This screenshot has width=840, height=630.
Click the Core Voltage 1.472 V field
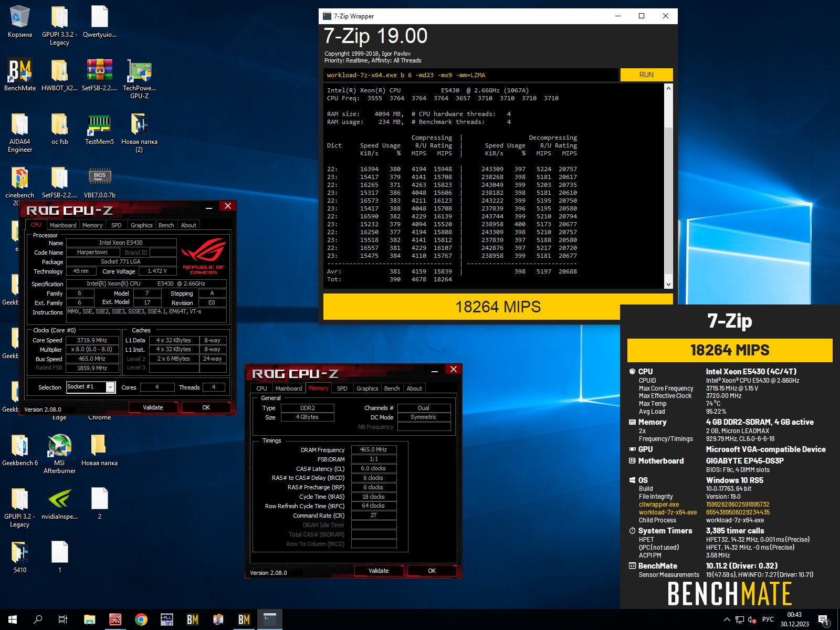click(x=157, y=271)
